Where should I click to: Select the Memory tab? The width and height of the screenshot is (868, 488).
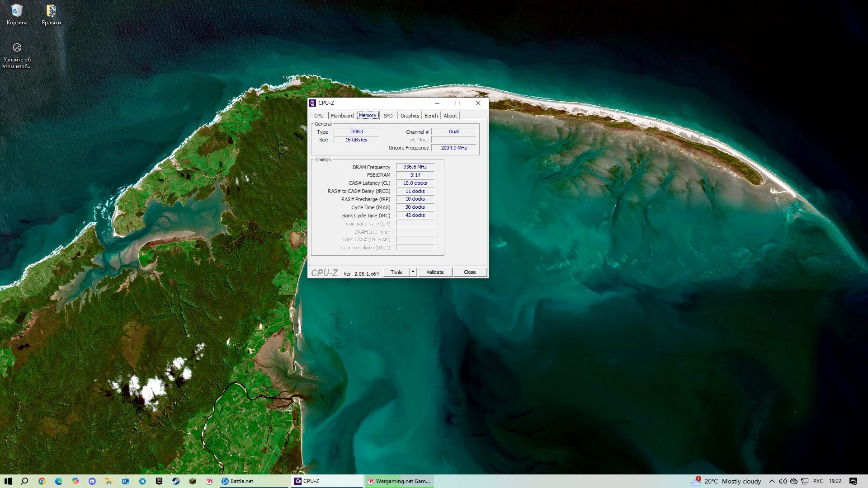pyautogui.click(x=368, y=115)
